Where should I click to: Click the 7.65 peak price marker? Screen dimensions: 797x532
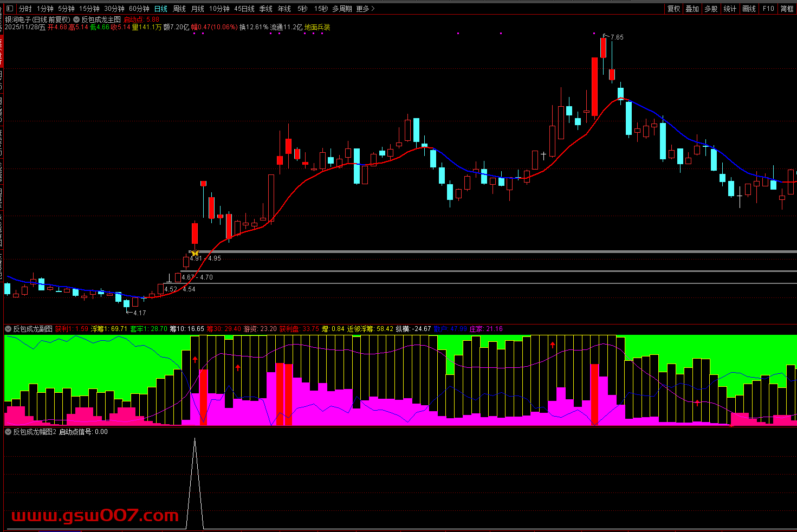coord(617,37)
